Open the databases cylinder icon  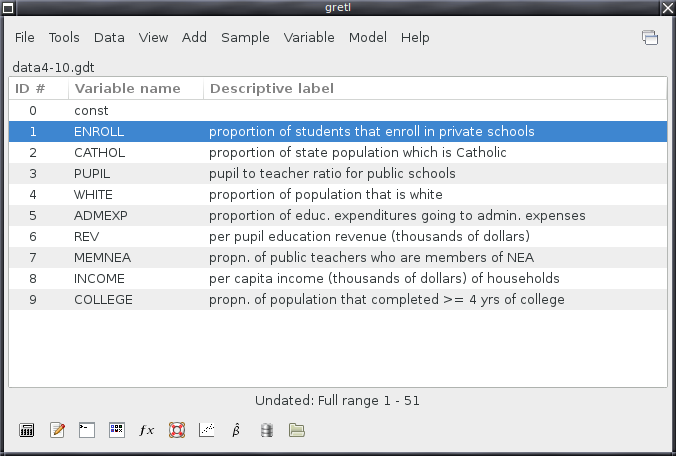point(266,430)
